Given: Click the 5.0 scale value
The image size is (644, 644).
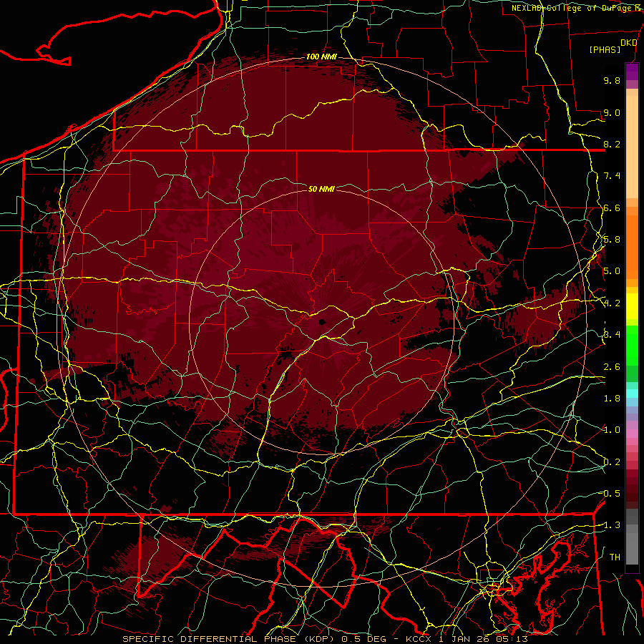Looking at the screenshot, I should pos(612,271).
